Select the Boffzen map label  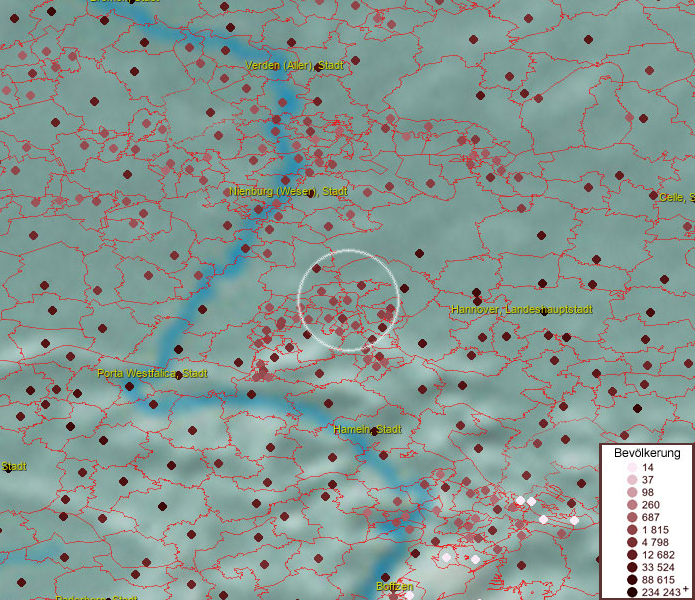click(394, 586)
